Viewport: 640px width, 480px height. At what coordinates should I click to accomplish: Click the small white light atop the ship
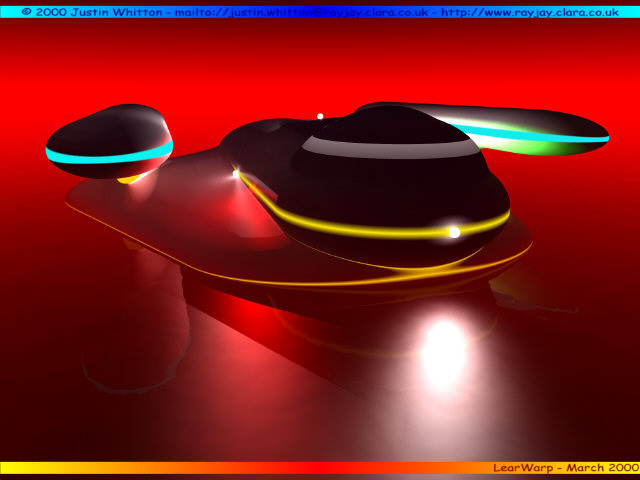[320, 116]
